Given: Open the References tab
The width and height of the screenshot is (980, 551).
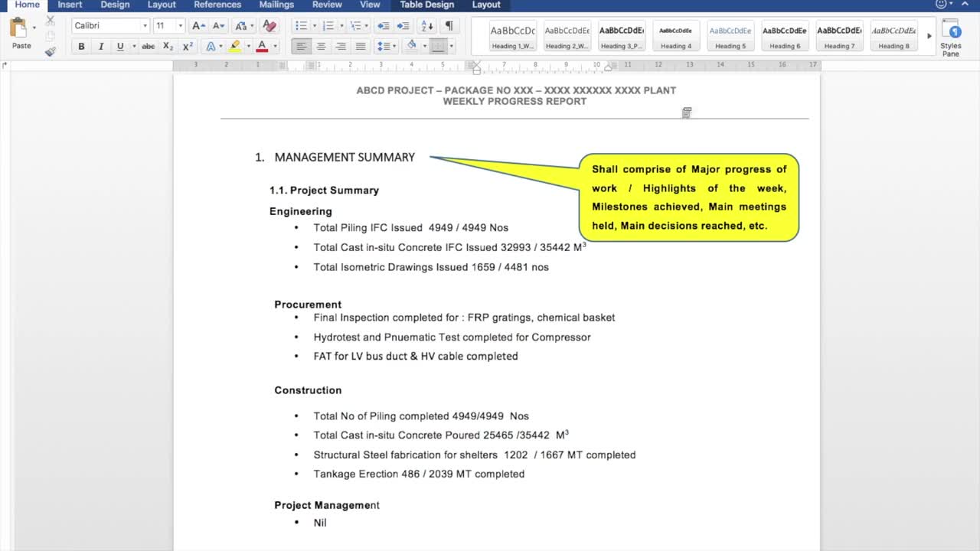Looking at the screenshot, I should coord(217,5).
